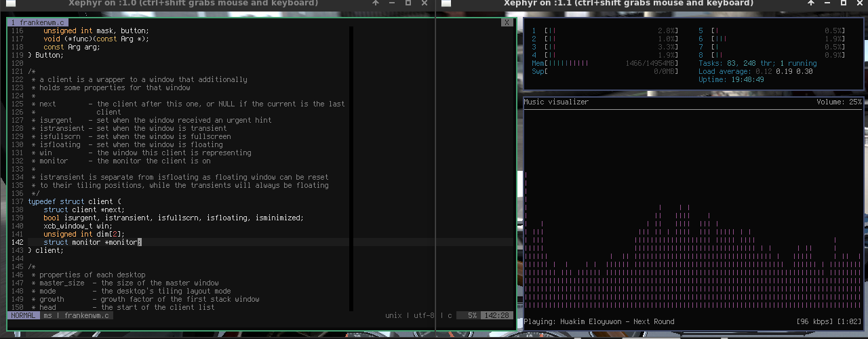Select the frankenwm.c tab

pyautogui.click(x=37, y=22)
